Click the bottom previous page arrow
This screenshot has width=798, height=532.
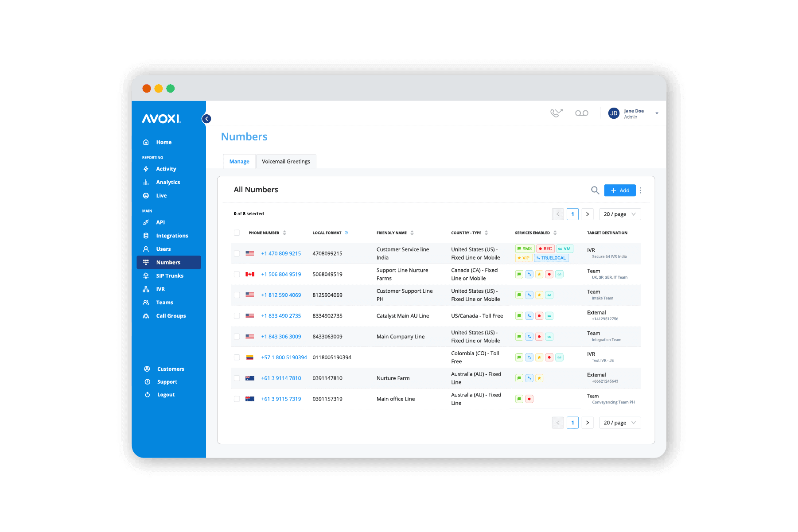pyautogui.click(x=558, y=423)
